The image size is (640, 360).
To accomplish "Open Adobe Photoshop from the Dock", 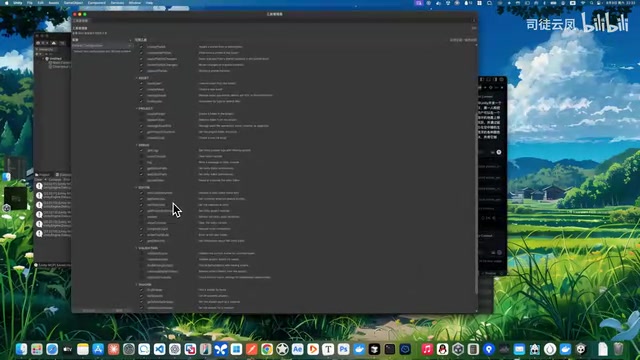I will pos(344,349).
